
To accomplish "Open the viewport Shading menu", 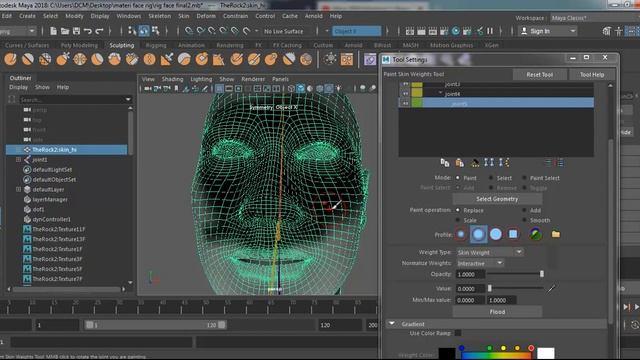I will click(x=172, y=79).
